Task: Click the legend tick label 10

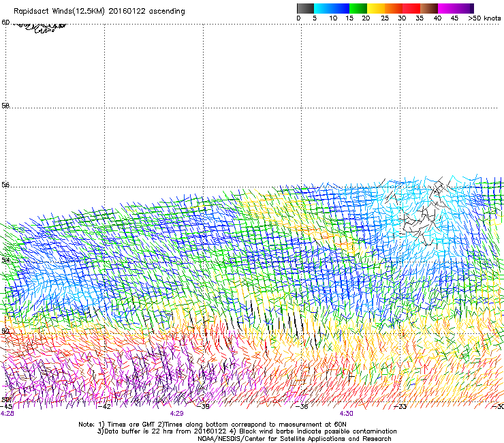Action: 333,18
